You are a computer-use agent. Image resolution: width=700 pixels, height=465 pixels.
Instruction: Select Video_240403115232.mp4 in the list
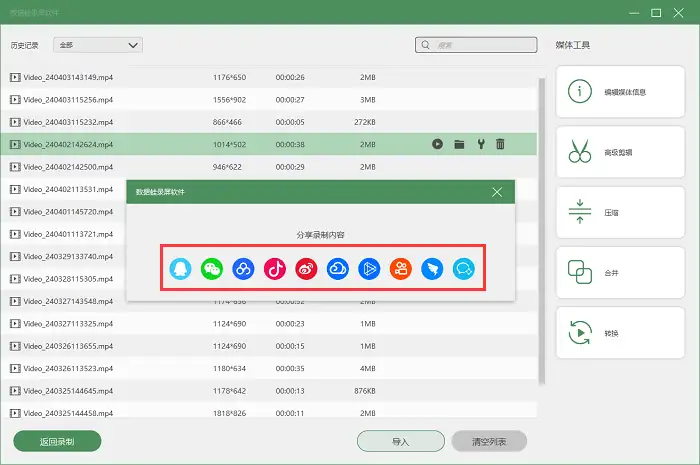pyautogui.click(x=269, y=122)
